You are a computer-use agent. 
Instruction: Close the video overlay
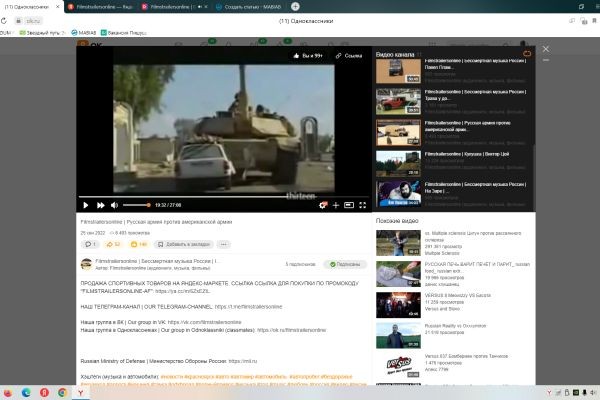point(546,49)
